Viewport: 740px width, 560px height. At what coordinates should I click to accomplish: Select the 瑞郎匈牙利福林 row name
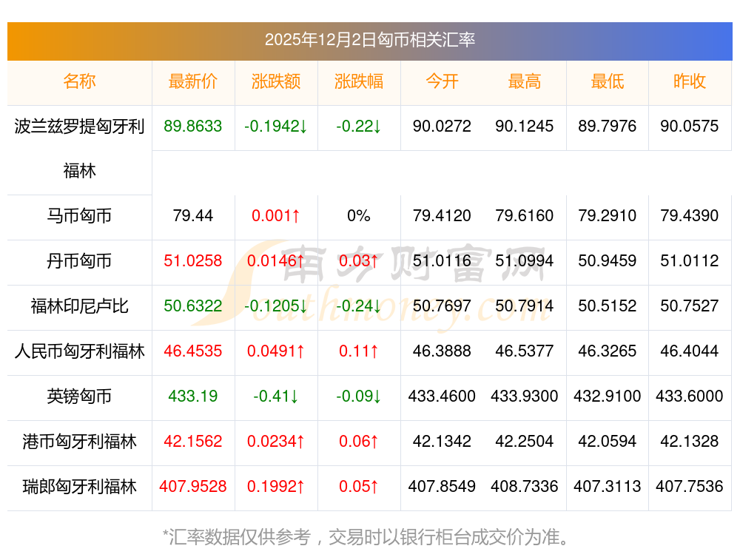click(x=79, y=487)
